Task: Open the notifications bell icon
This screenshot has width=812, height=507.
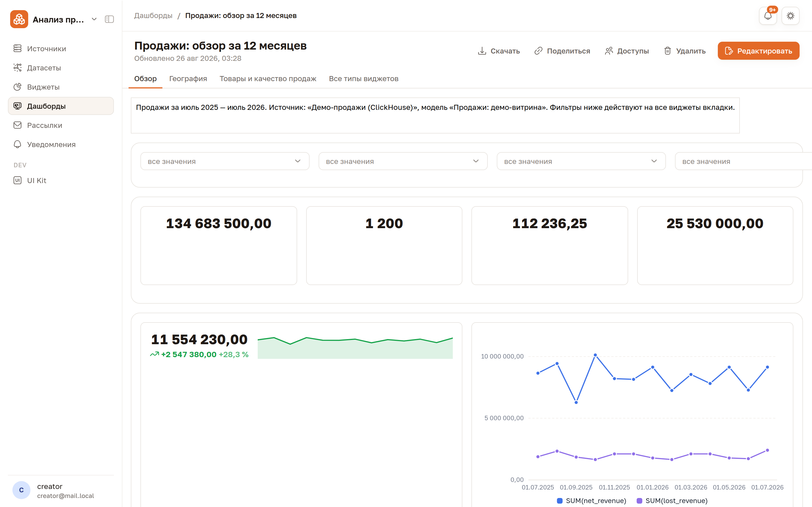Action: click(768, 16)
